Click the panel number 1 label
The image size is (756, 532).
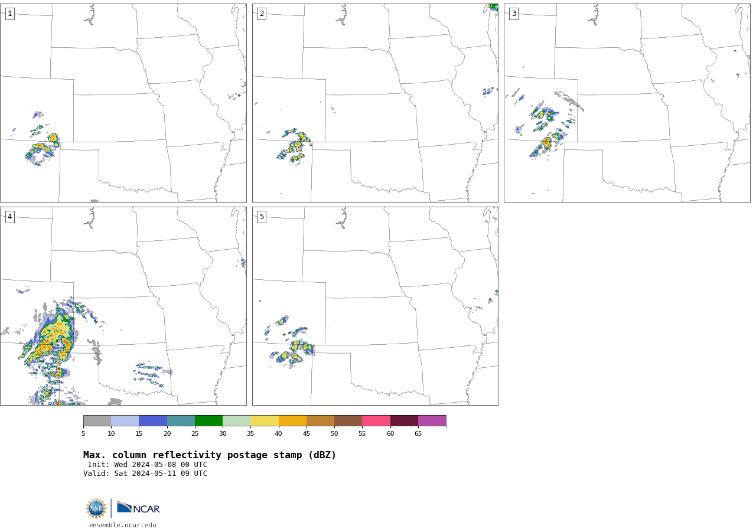(x=9, y=14)
